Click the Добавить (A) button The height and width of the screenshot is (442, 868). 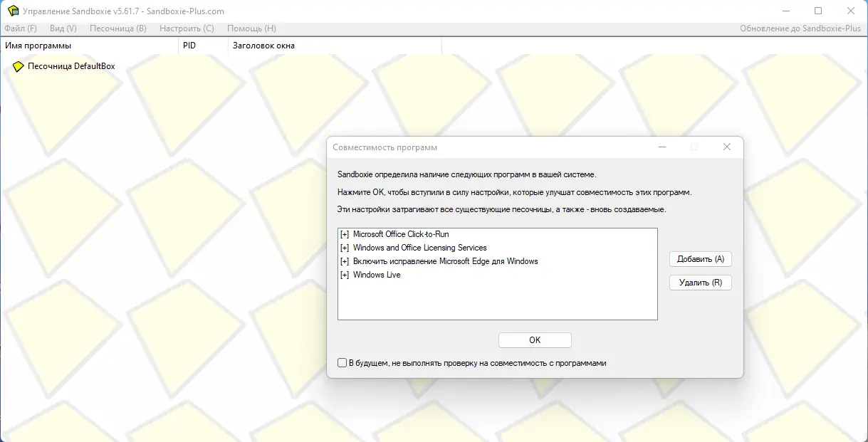pos(701,259)
